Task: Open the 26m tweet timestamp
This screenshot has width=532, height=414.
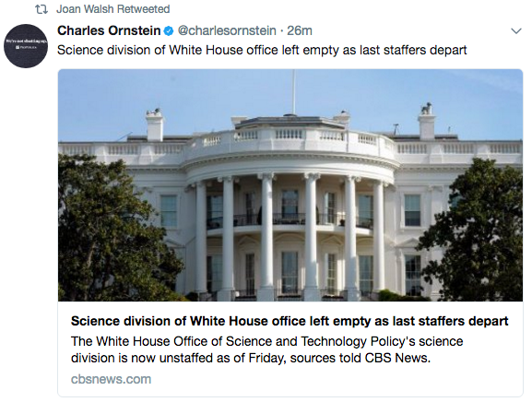Action: click(x=300, y=30)
